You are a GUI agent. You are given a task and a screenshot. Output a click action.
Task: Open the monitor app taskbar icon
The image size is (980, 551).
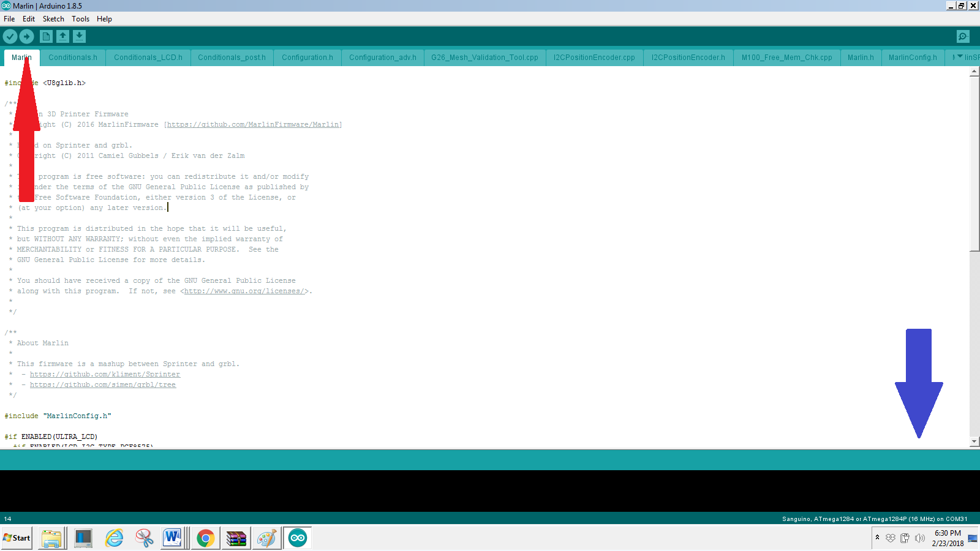(x=83, y=538)
